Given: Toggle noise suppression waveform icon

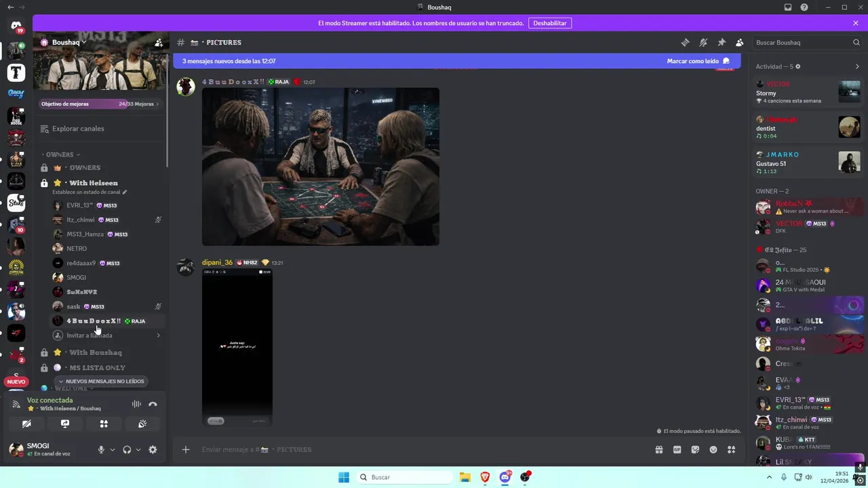Looking at the screenshot, I should (x=136, y=404).
